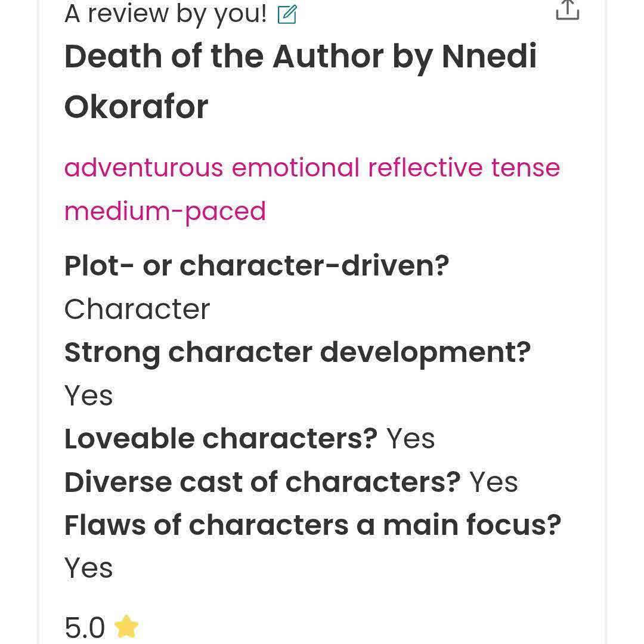Click the 5.0 rating number

(x=85, y=627)
